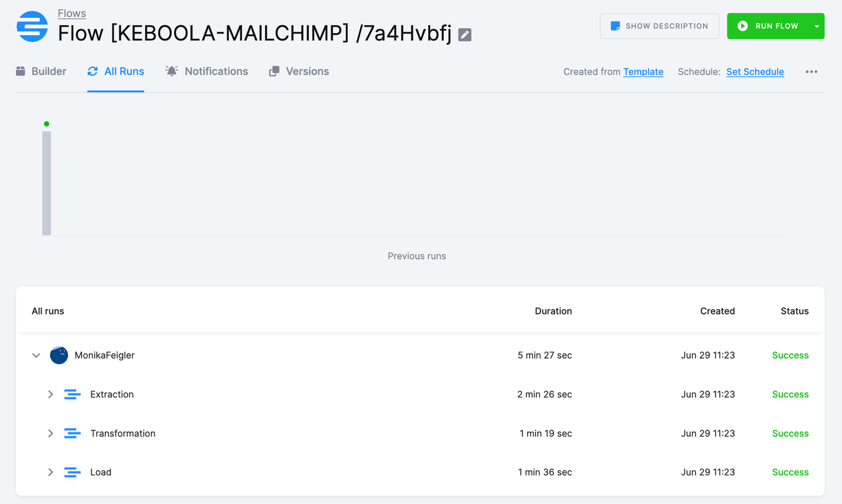This screenshot has height=504, width=842.
Task: Click the Load phase Keboola icon
Action: click(x=72, y=472)
